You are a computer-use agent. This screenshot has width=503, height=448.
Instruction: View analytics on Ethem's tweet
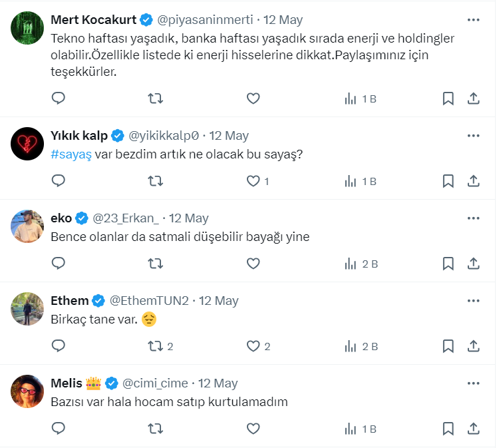pos(361,346)
